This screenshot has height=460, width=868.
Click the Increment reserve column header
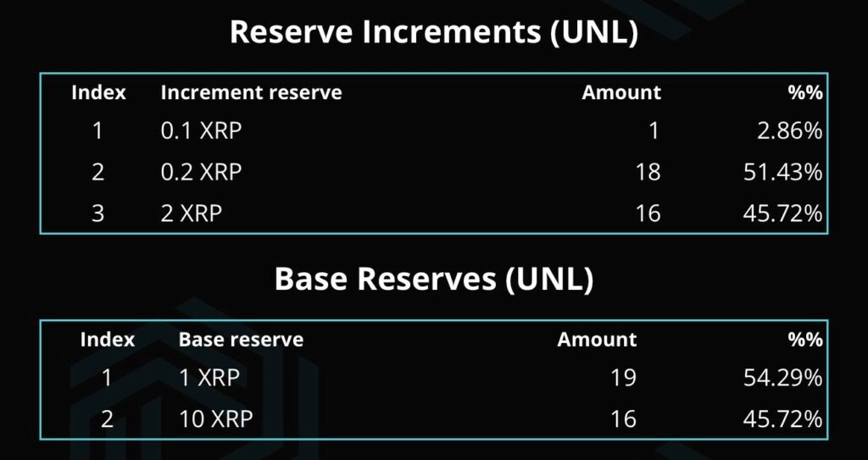pos(251,92)
